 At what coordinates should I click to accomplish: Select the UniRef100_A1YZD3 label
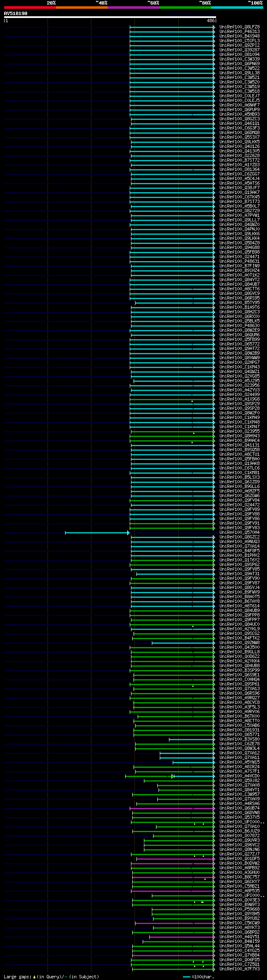(x=239, y=165)
